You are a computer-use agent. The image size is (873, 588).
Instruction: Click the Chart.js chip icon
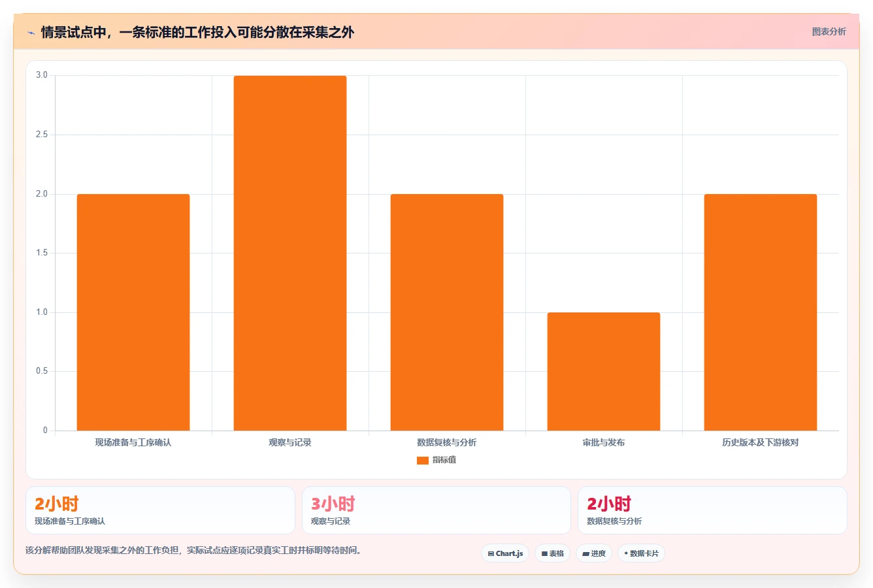[x=491, y=553]
